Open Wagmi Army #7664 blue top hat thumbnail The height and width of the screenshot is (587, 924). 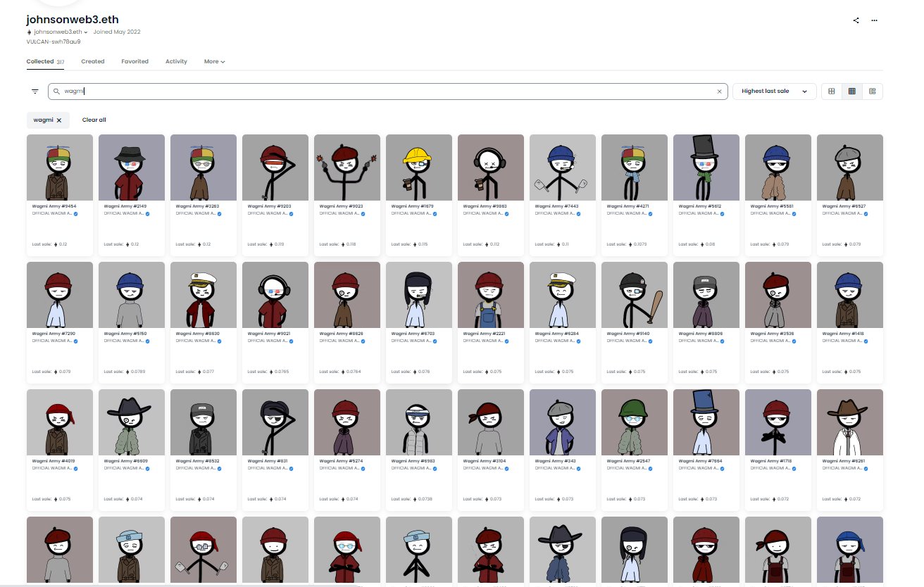(x=706, y=422)
